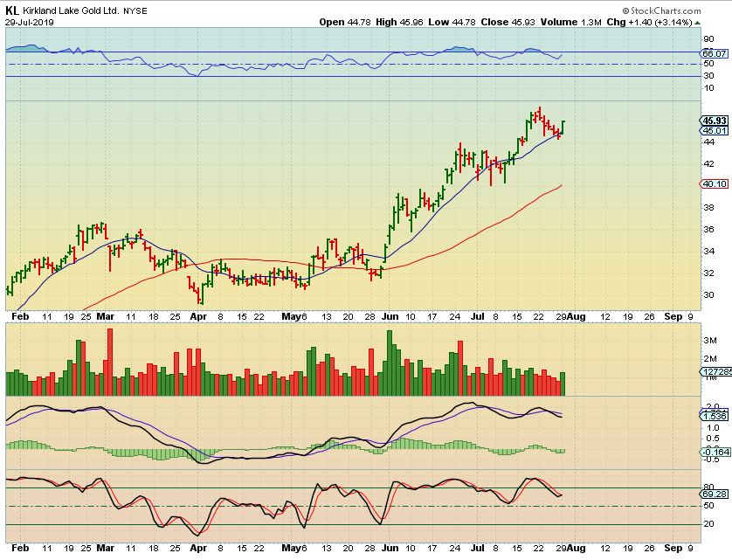Click the 'Jun' label on the price axis

click(x=390, y=316)
